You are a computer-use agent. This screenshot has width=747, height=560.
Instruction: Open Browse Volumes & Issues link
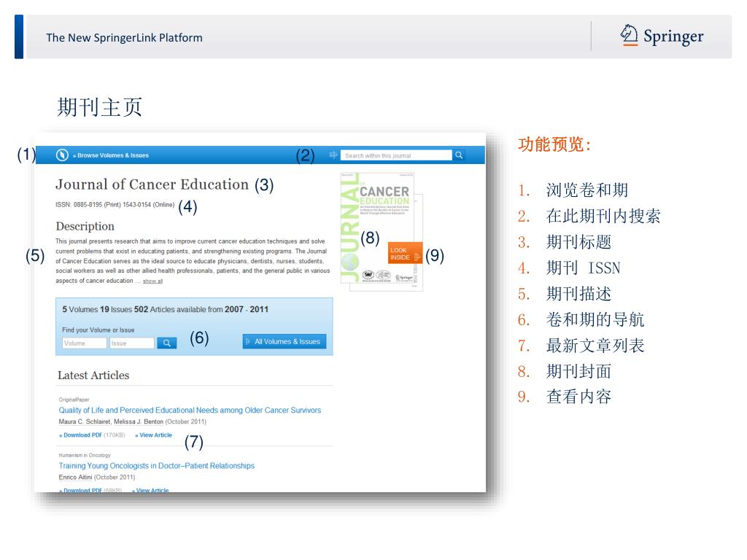coord(111,155)
